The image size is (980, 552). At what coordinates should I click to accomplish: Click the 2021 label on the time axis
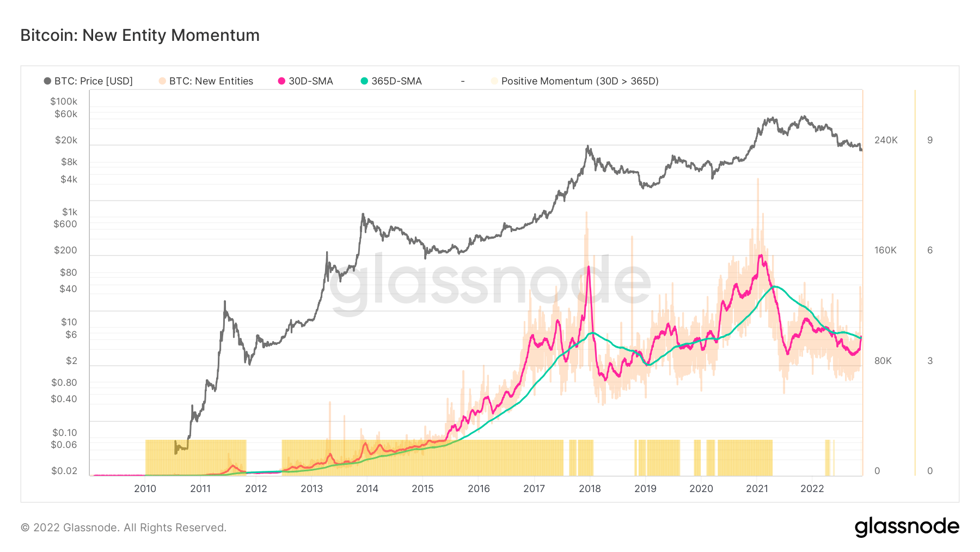click(757, 488)
